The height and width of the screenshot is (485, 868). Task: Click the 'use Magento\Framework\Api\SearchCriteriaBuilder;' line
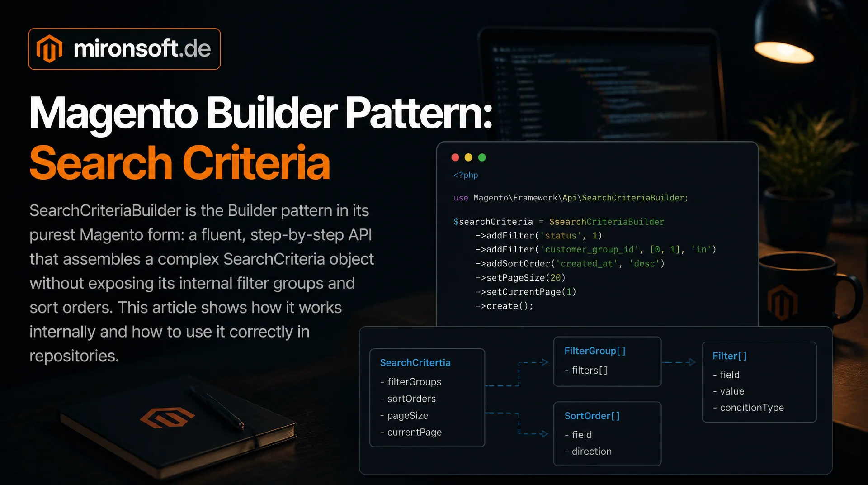(x=571, y=198)
